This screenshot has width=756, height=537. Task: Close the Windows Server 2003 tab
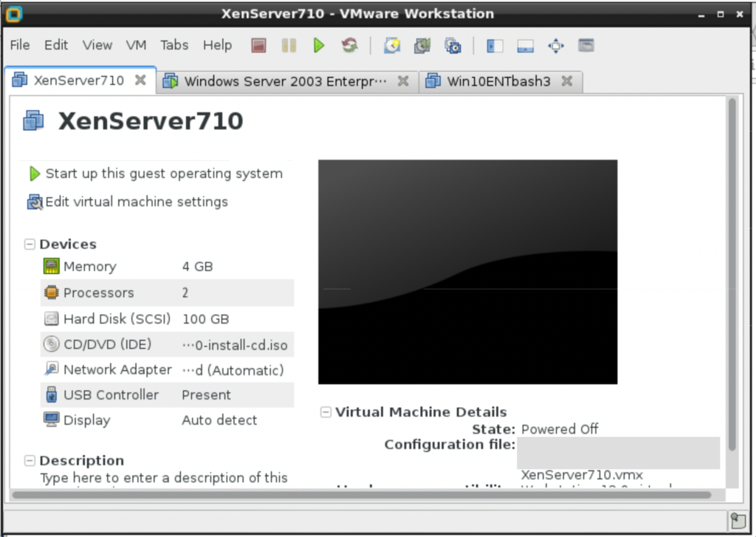(403, 81)
